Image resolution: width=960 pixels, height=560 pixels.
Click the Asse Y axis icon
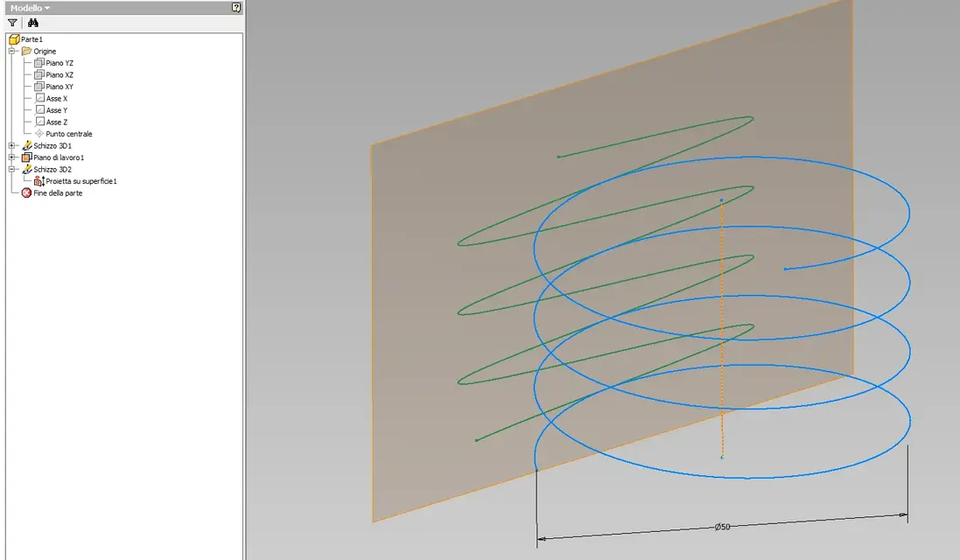(x=39, y=109)
